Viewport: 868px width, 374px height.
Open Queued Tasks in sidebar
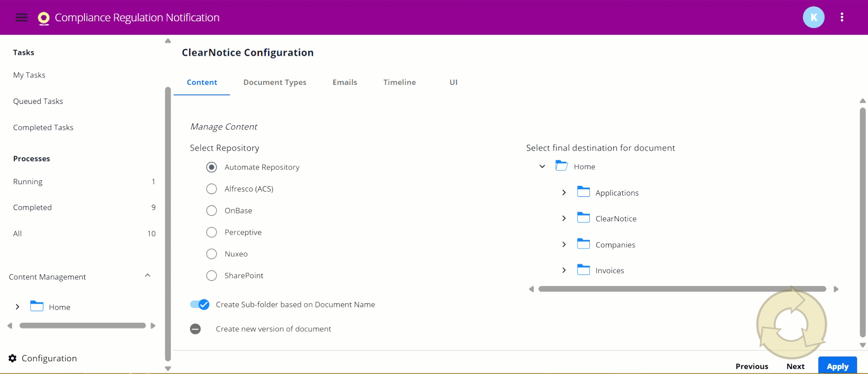pyautogui.click(x=38, y=101)
